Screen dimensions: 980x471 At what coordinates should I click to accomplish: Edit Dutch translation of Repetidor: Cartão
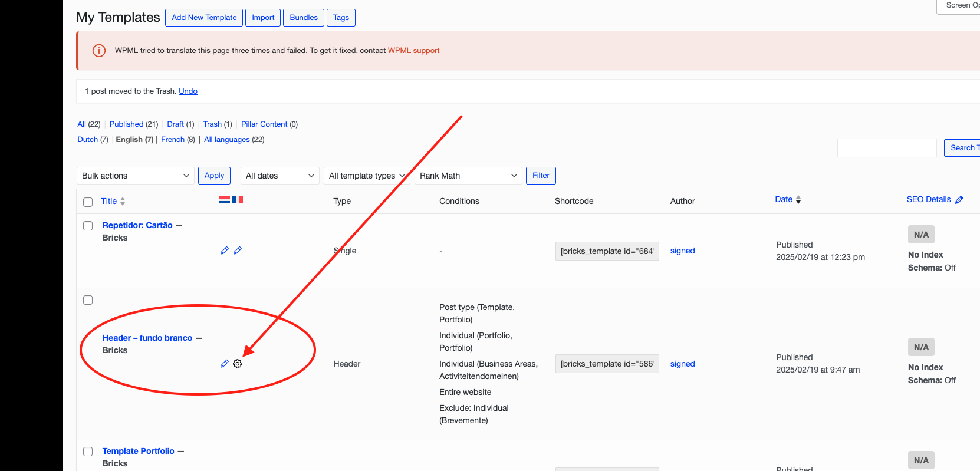pos(224,251)
